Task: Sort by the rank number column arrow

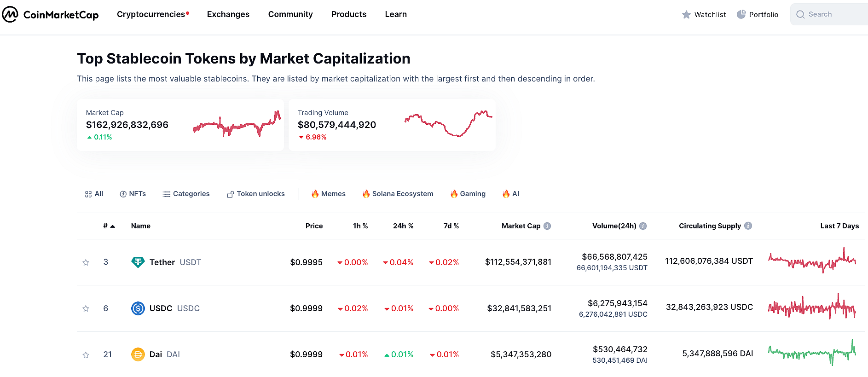Action: click(x=112, y=226)
